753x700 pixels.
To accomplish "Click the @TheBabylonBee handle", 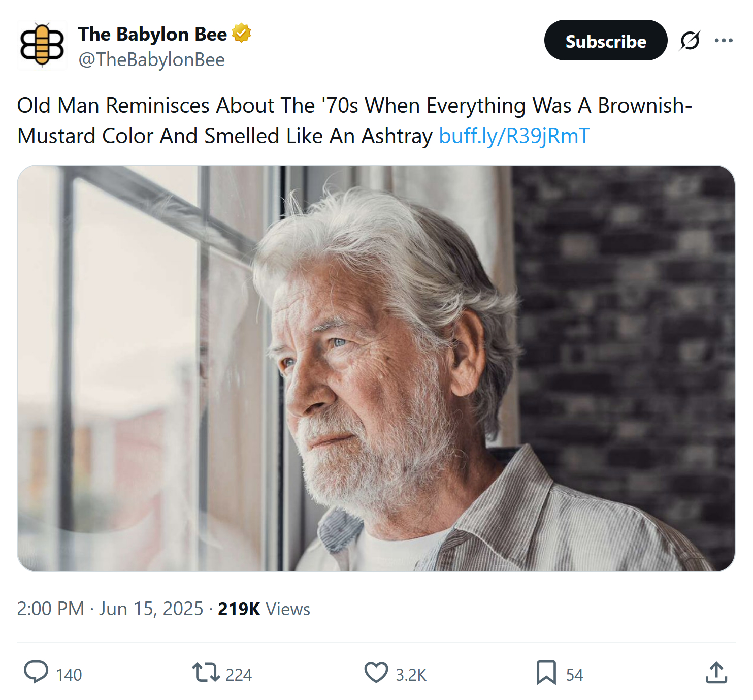I will click(151, 60).
